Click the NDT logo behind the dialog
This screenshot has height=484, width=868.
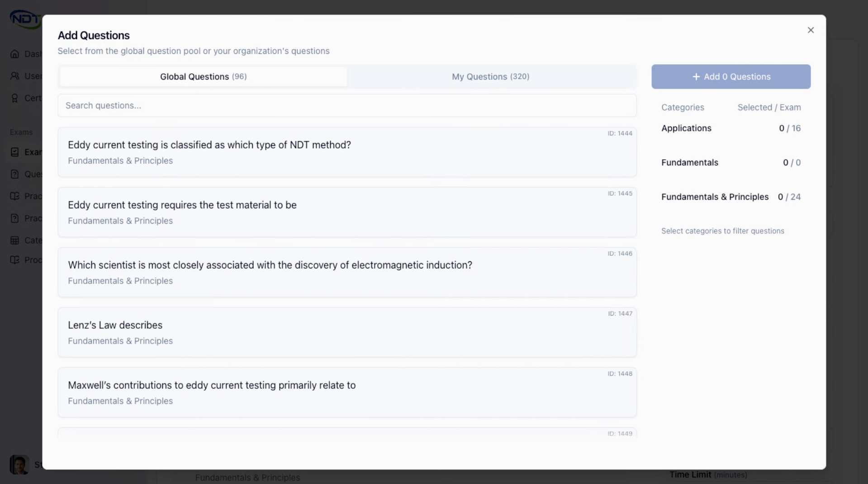click(25, 19)
